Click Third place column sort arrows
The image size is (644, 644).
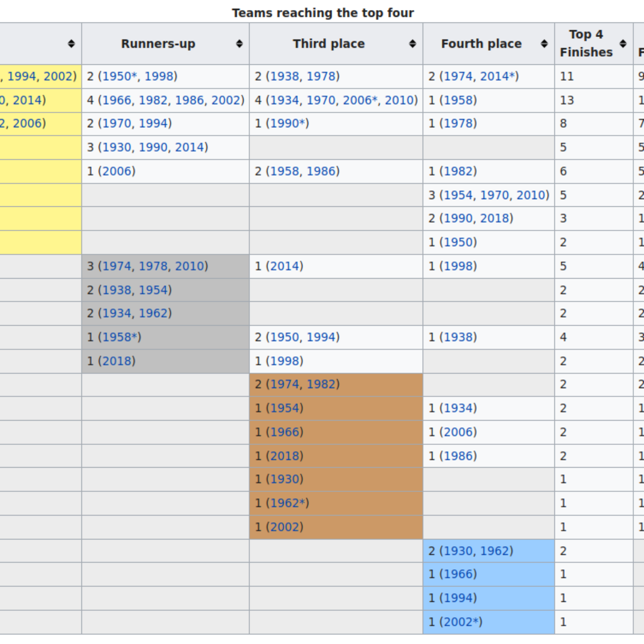pyautogui.click(x=412, y=44)
